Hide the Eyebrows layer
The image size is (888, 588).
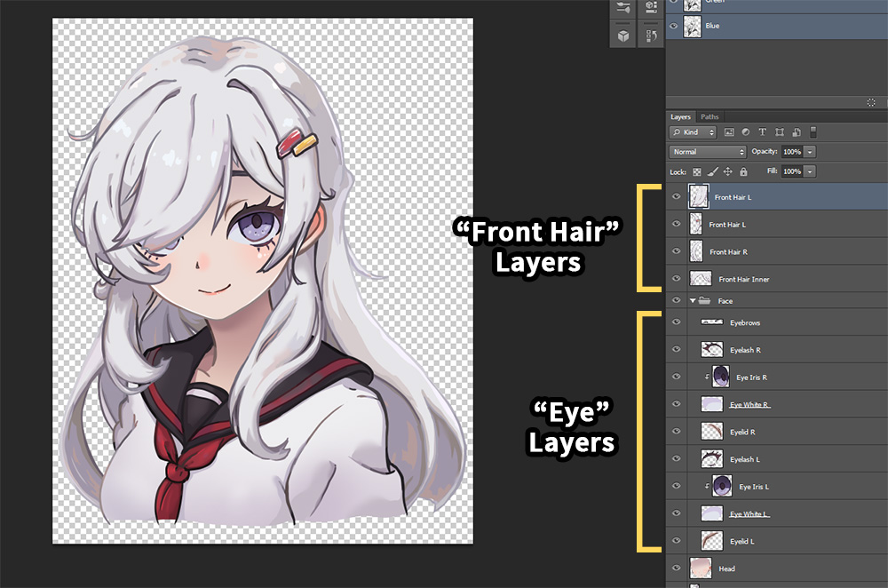click(676, 322)
